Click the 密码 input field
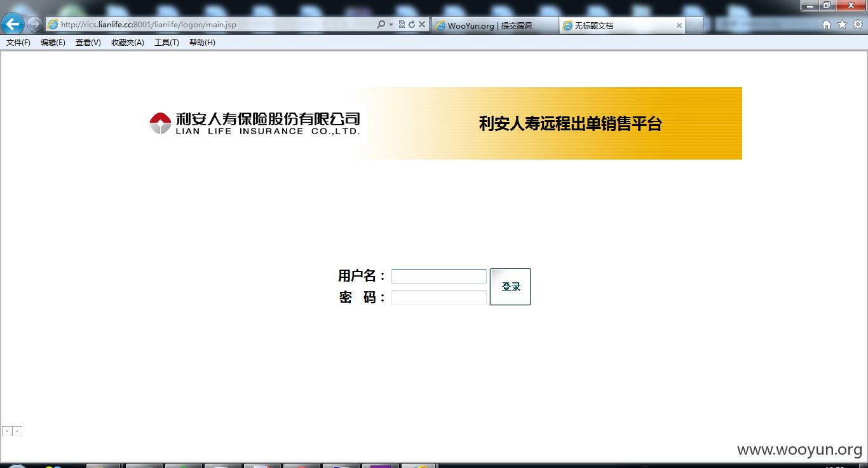 [439, 298]
